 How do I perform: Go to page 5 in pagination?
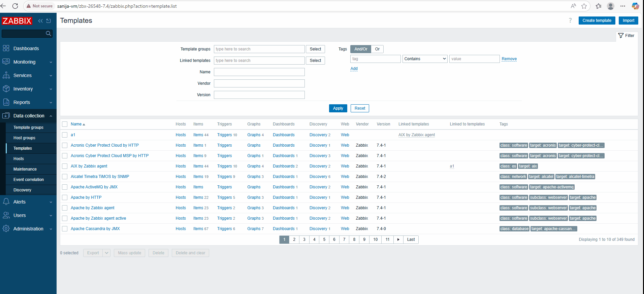click(x=324, y=240)
